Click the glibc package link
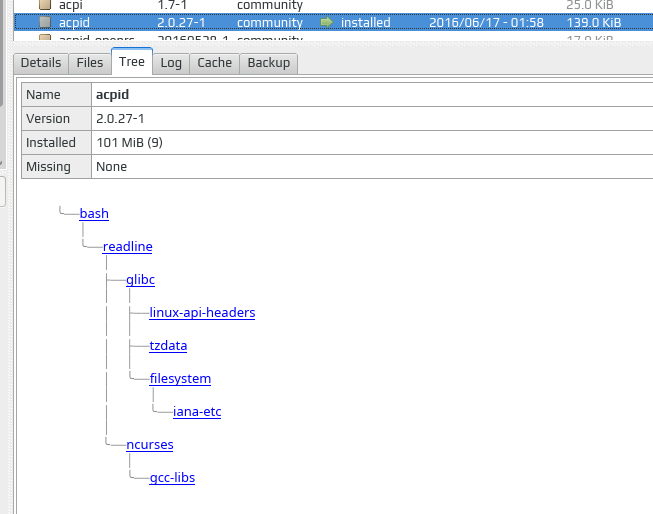 coord(140,279)
